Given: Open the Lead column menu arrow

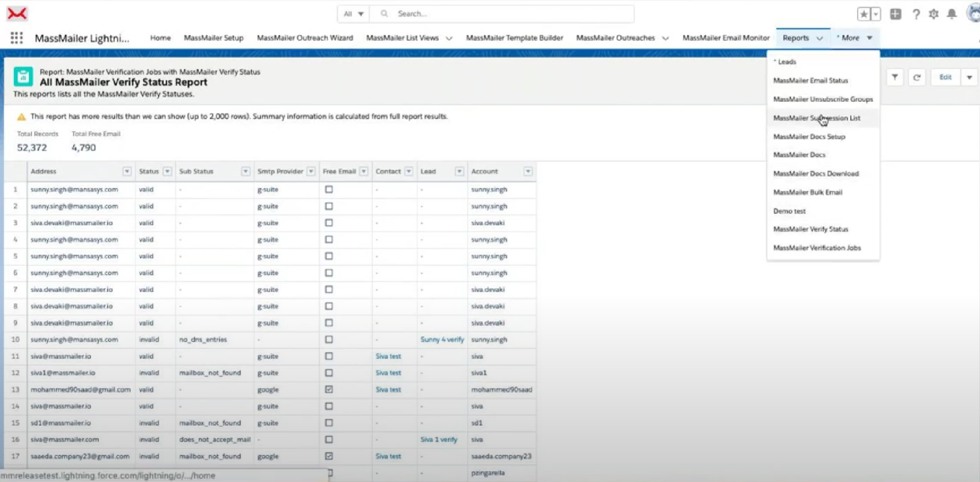Looking at the screenshot, I should tap(459, 171).
